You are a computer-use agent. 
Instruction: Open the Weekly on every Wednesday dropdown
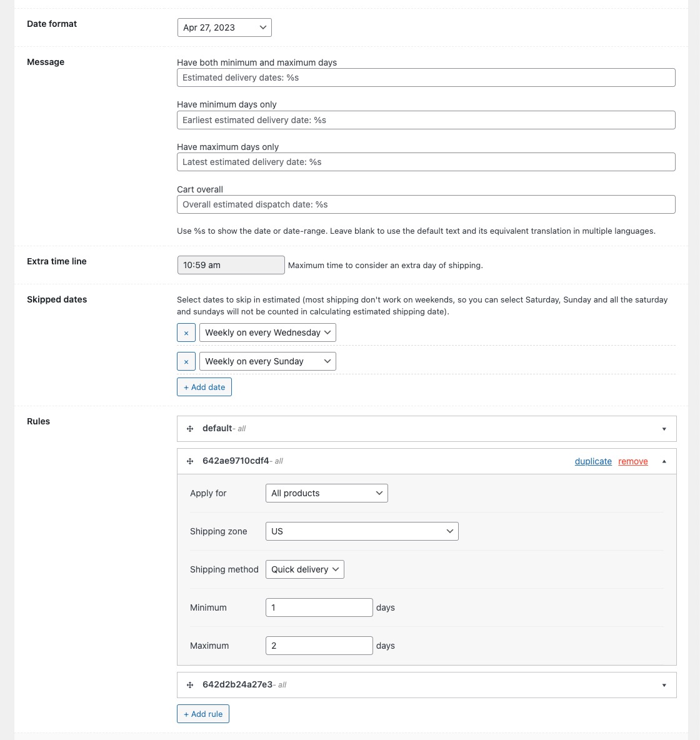[x=267, y=332]
